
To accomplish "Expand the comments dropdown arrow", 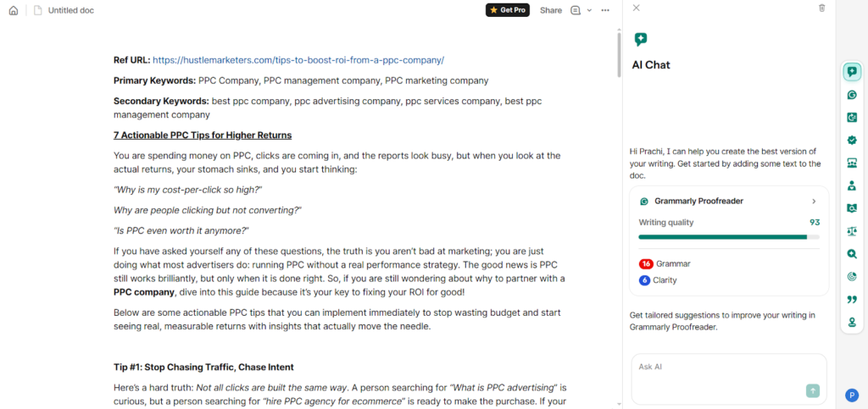I will (589, 10).
